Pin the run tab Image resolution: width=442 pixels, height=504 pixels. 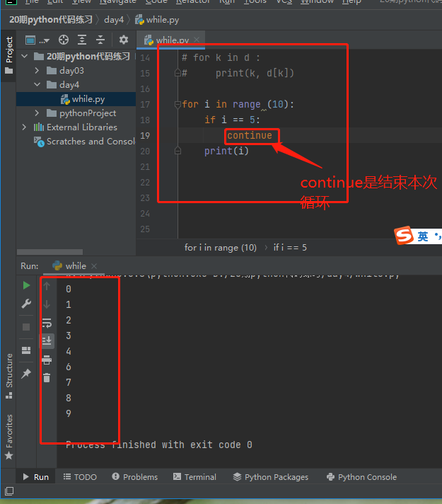point(26,373)
